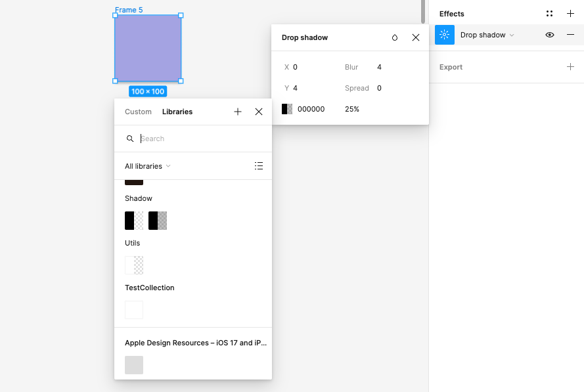Click the Search field in libraries
Screen dimensions: 584x392
pos(197,139)
